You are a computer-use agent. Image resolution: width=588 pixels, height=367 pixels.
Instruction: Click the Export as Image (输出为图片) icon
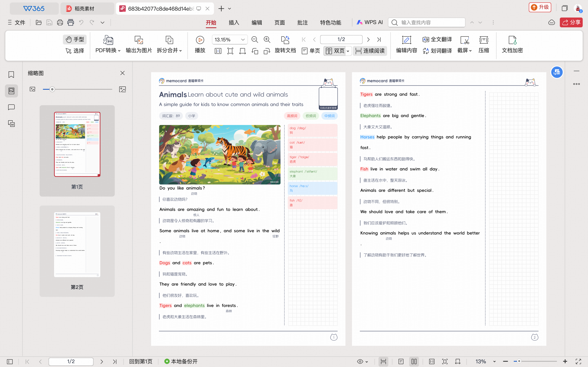coord(139,40)
